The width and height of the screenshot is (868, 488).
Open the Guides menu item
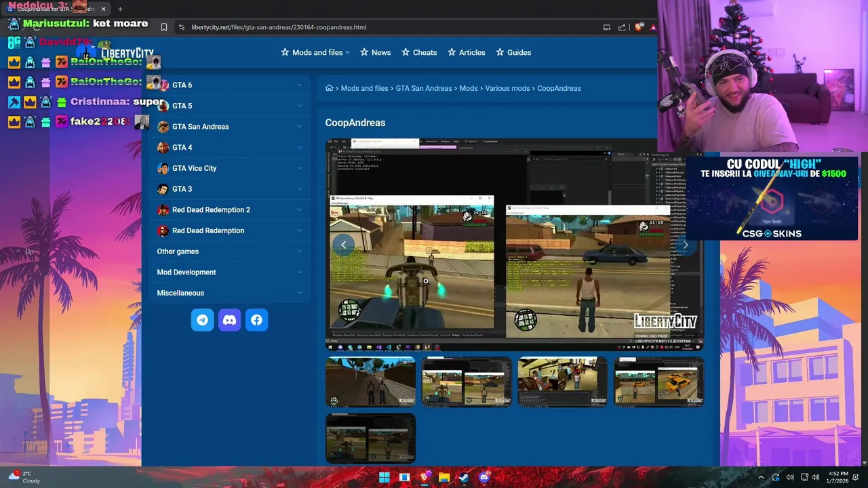513,52
